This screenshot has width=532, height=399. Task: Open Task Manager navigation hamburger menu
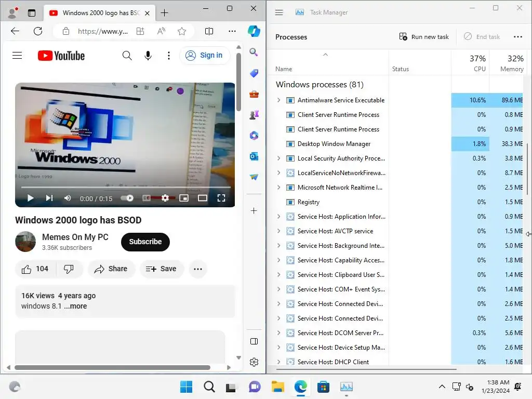(x=279, y=12)
